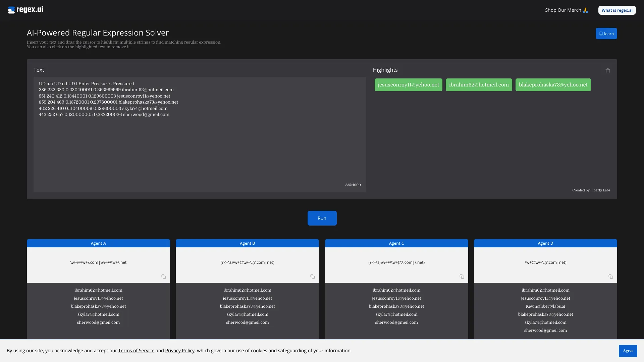Open What is regex.ai
644x362 pixels.
pos(617,10)
